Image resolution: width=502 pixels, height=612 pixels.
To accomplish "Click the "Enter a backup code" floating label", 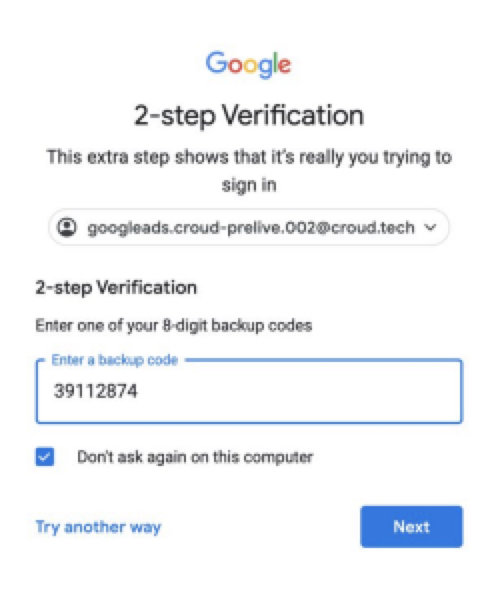I will 114,359.
